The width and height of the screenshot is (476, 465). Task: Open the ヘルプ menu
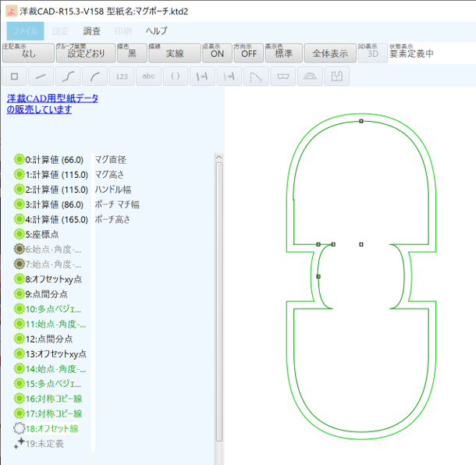click(156, 31)
